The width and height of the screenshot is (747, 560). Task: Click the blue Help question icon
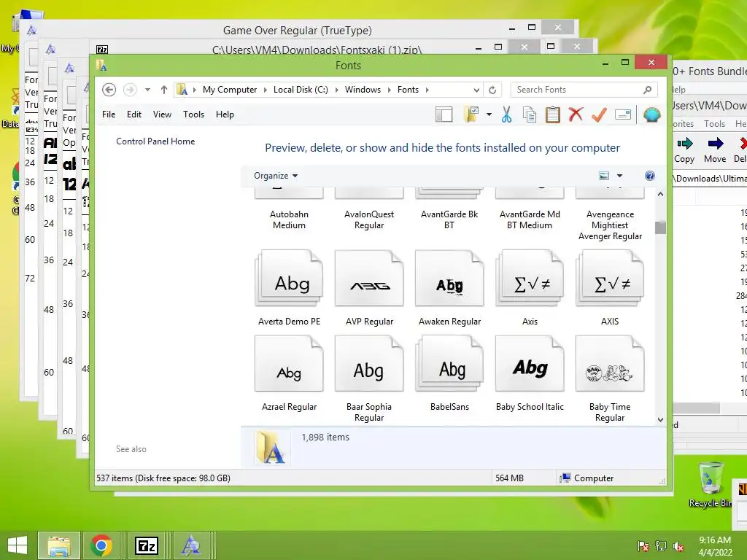pyautogui.click(x=649, y=176)
